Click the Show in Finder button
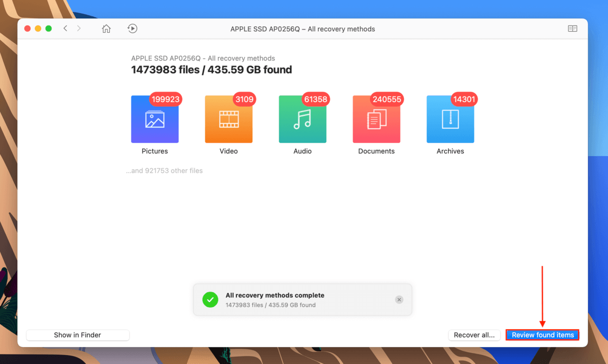 78,335
